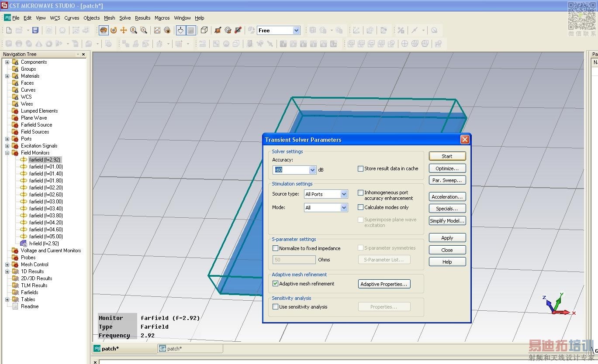Viewport: 598px width, 364px height.
Task: Uncheck Adaptive mesh refinement checkbox
Action: tap(276, 284)
